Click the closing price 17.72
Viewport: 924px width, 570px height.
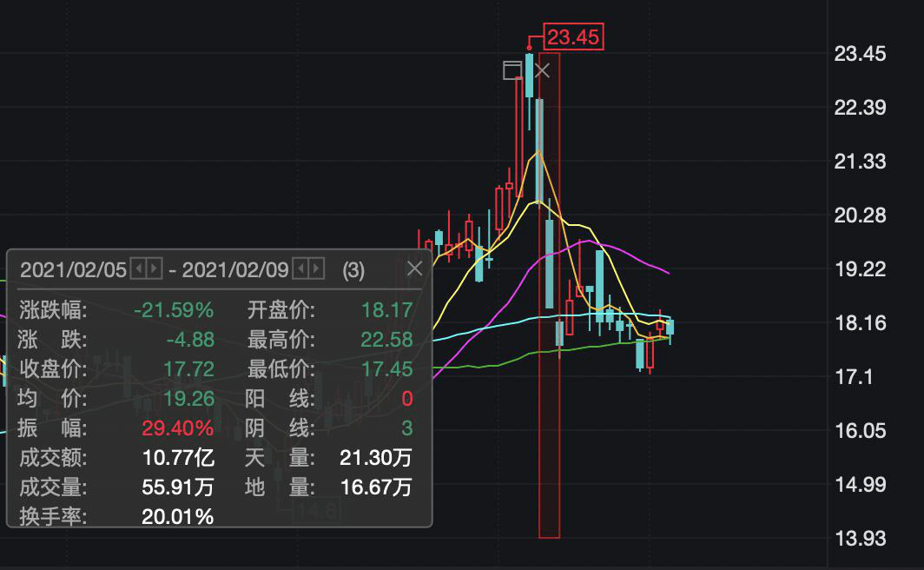tap(188, 369)
